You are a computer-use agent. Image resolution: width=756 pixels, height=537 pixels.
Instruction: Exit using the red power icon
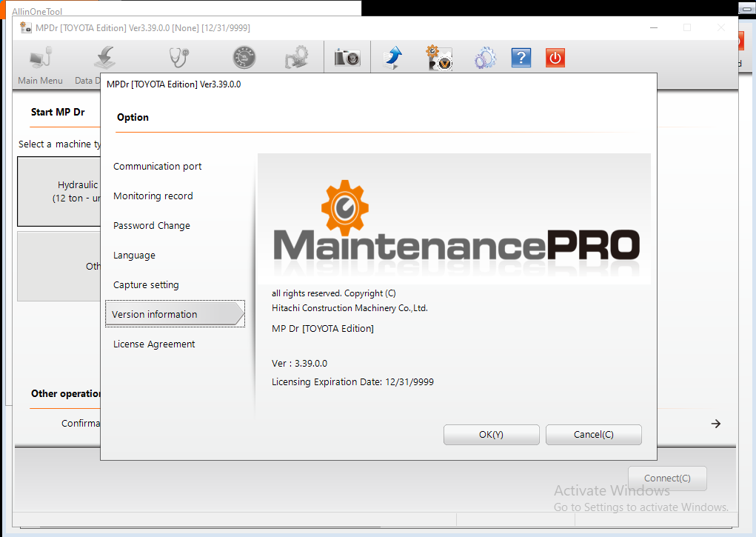[x=555, y=58]
